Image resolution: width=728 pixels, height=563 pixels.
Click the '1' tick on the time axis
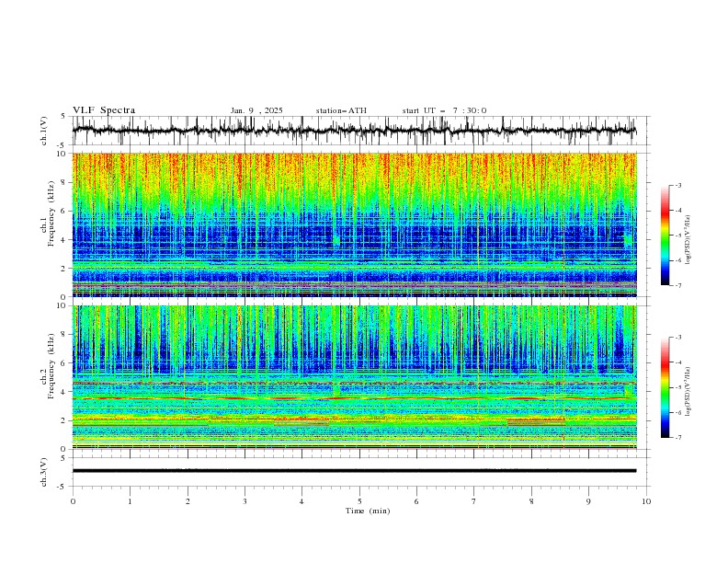click(x=130, y=501)
